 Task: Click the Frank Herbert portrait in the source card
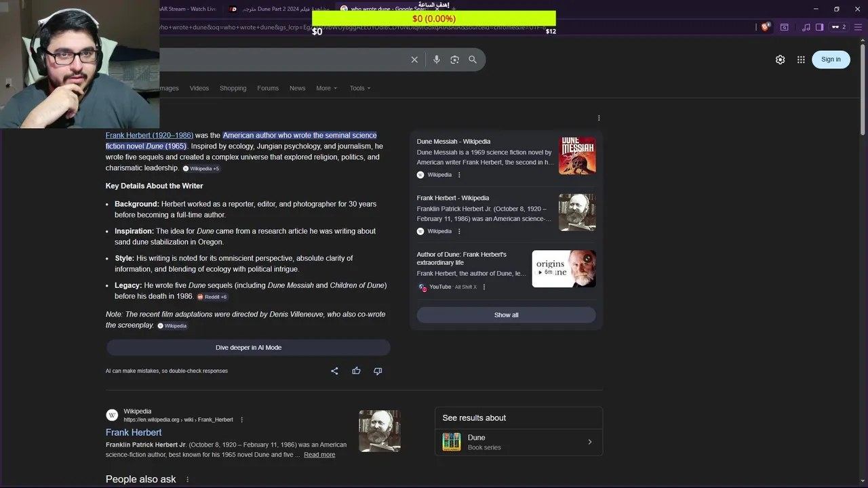[577, 212]
